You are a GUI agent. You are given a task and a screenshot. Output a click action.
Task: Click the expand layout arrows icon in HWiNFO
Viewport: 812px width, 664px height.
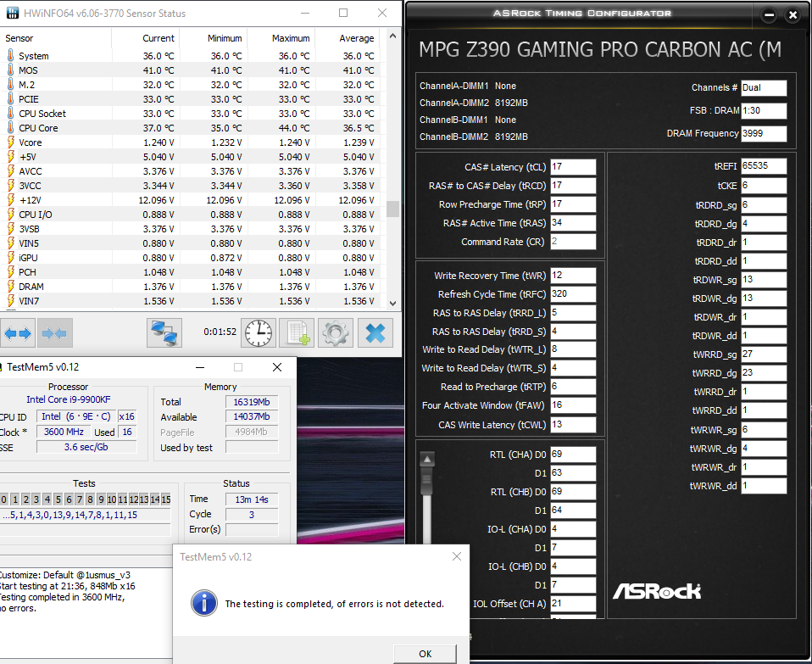pos(18,333)
